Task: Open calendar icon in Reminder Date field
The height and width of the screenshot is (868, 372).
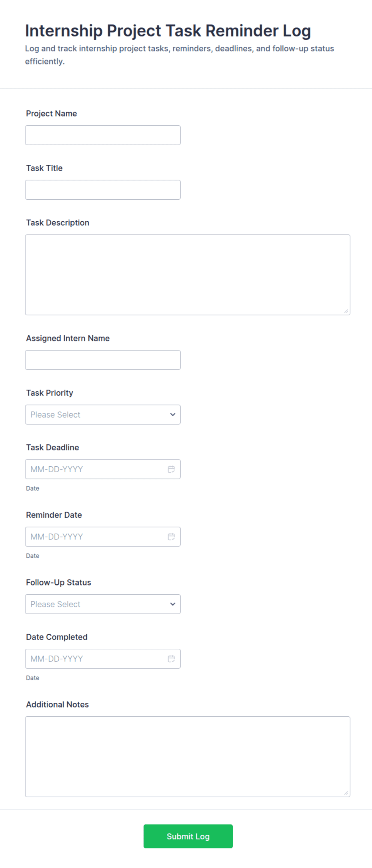Action: [171, 537]
